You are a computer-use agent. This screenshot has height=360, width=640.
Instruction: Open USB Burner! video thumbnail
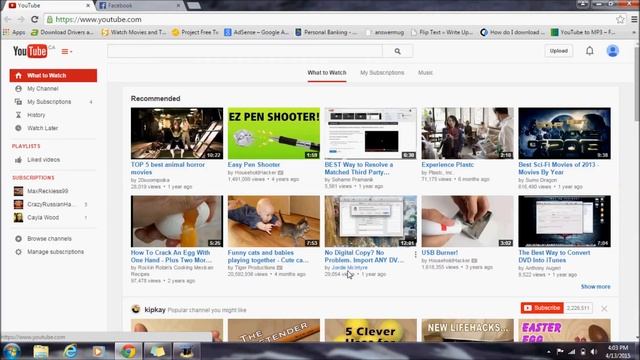tap(467, 221)
